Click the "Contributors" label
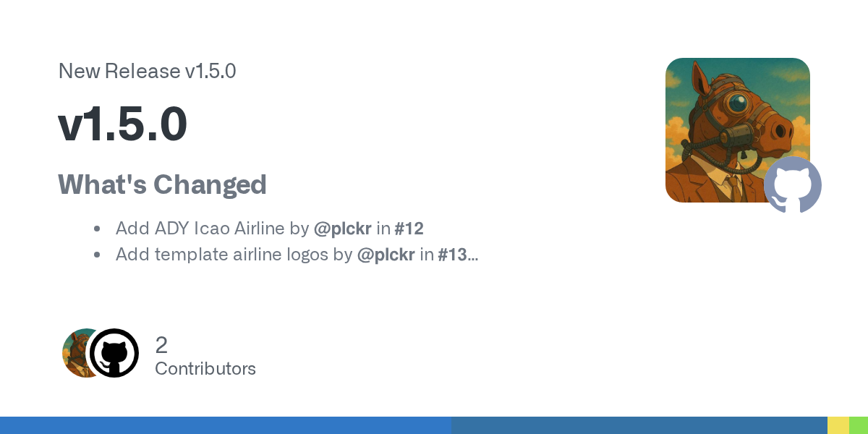This screenshot has height=434, width=868. tap(205, 369)
